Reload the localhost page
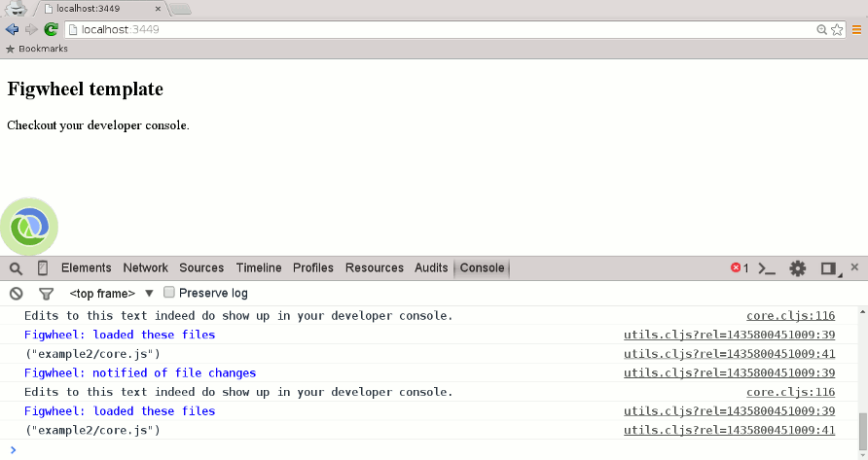Image resolution: width=868 pixels, height=460 pixels. point(51,29)
